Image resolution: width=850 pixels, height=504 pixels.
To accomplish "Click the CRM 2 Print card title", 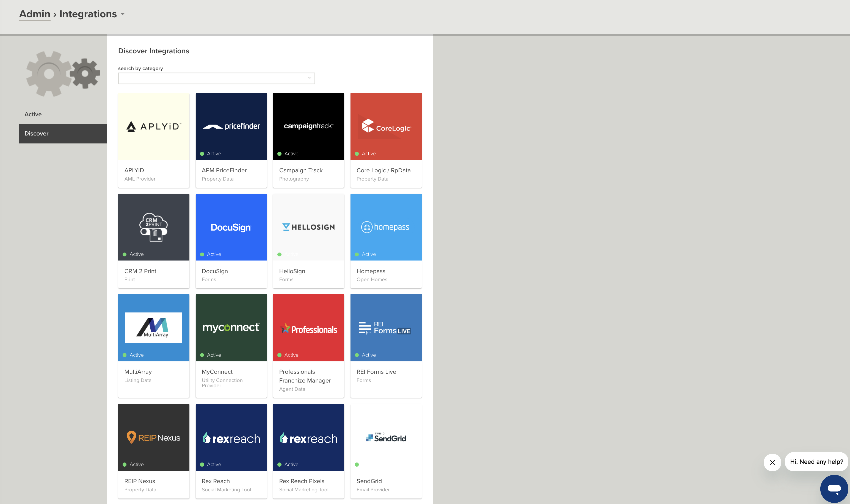I will click(x=140, y=271).
